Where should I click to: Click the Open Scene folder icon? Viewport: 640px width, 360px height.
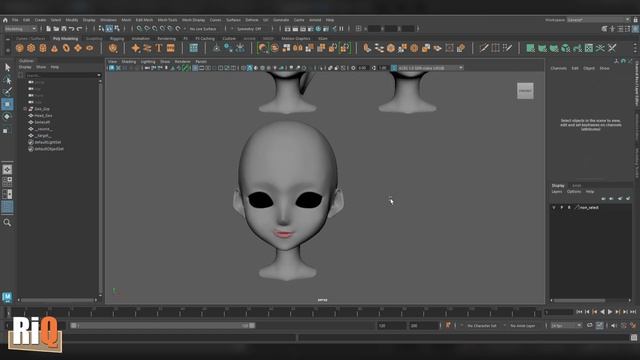[x=56, y=29]
